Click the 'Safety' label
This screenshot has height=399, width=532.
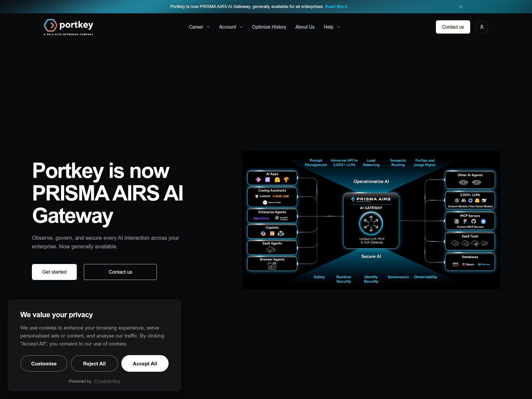pyautogui.click(x=319, y=277)
